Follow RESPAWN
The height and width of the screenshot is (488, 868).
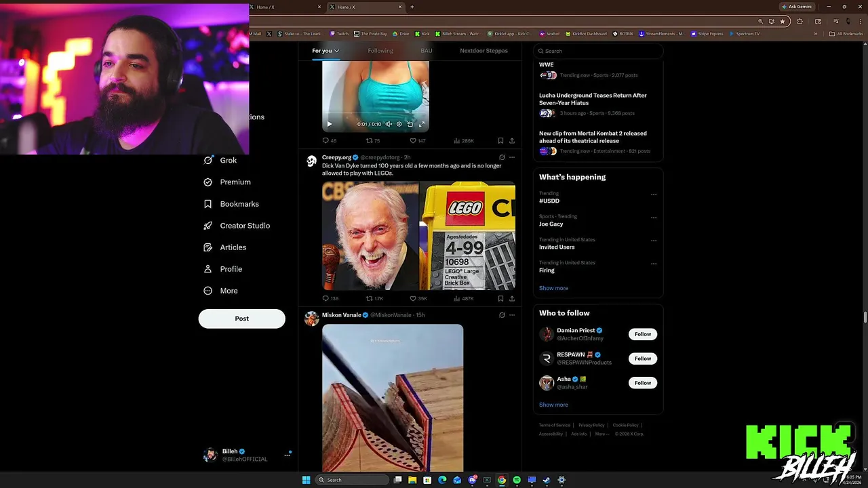click(x=643, y=359)
